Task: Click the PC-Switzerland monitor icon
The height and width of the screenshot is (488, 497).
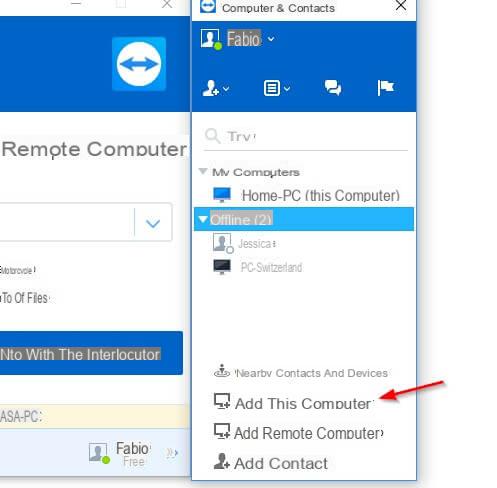Action: 222,267
